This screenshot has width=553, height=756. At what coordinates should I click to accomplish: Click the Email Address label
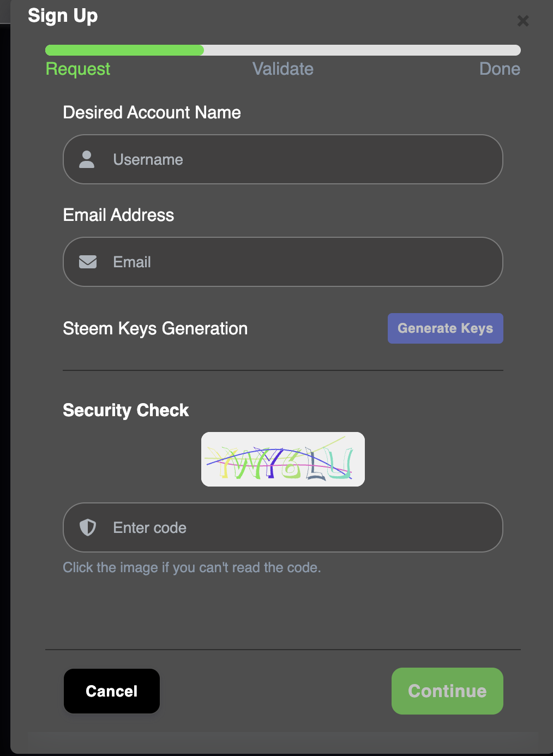(118, 215)
